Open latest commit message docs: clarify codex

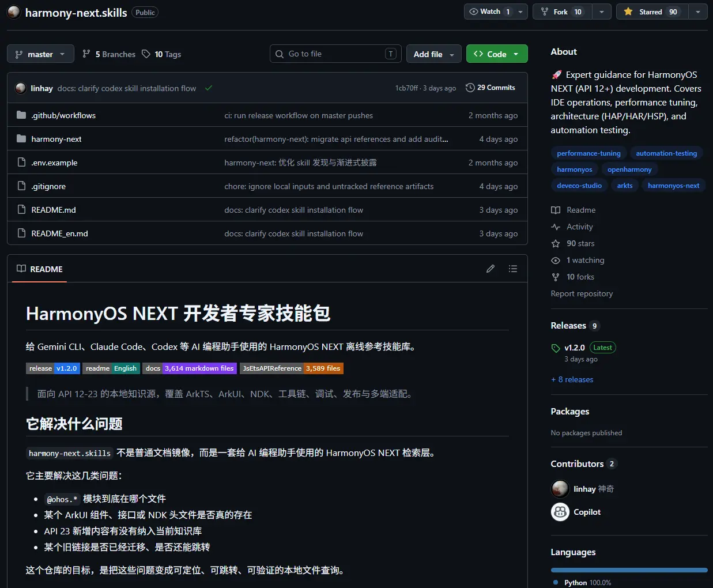(127, 88)
